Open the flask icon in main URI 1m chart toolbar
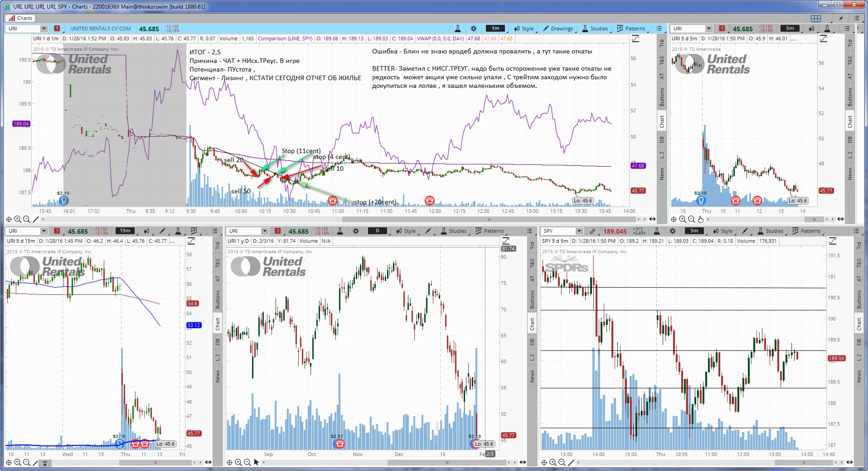This screenshot has width=868, height=471. point(458,29)
